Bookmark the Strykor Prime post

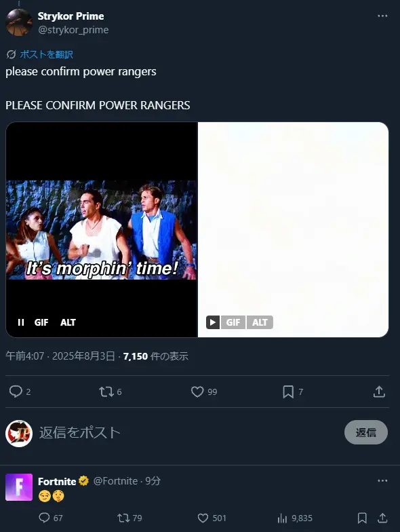(288, 392)
